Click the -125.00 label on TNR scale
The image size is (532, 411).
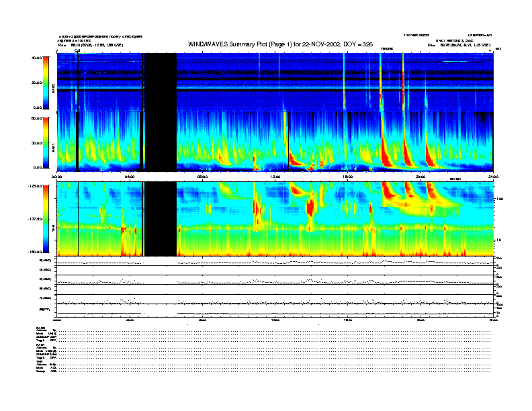pyautogui.click(x=35, y=186)
